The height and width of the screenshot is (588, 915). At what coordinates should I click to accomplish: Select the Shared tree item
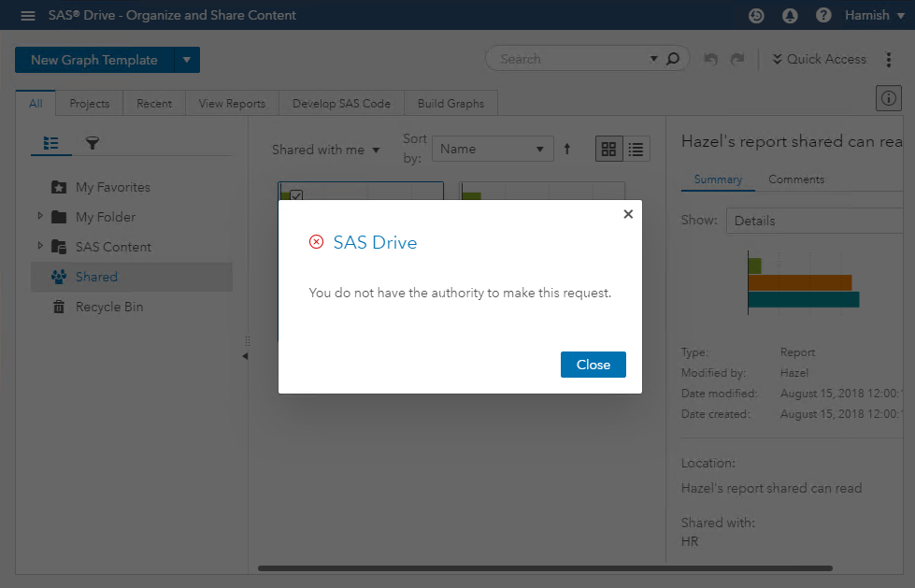pyautogui.click(x=131, y=277)
